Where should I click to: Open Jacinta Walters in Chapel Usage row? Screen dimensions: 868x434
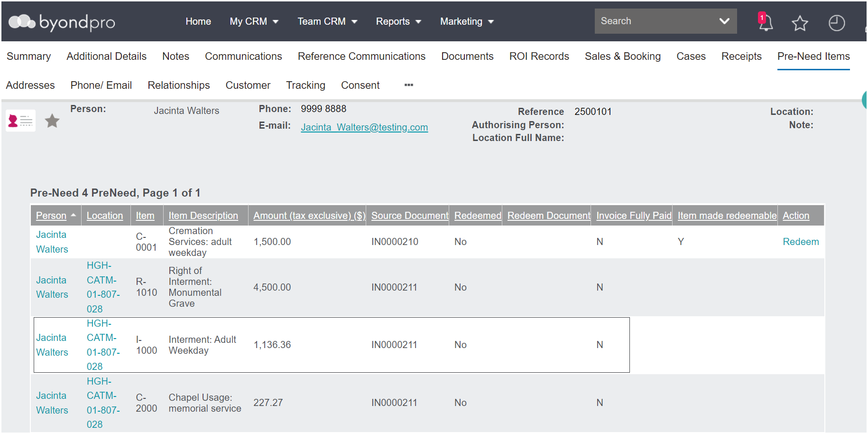[x=52, y=403]
